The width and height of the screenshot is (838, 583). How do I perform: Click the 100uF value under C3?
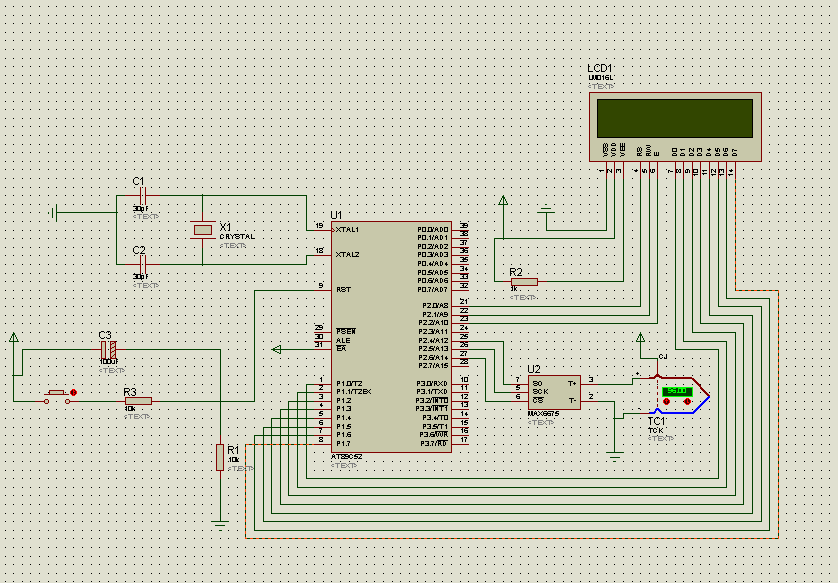pyautogui.click(x=108, y=362)
